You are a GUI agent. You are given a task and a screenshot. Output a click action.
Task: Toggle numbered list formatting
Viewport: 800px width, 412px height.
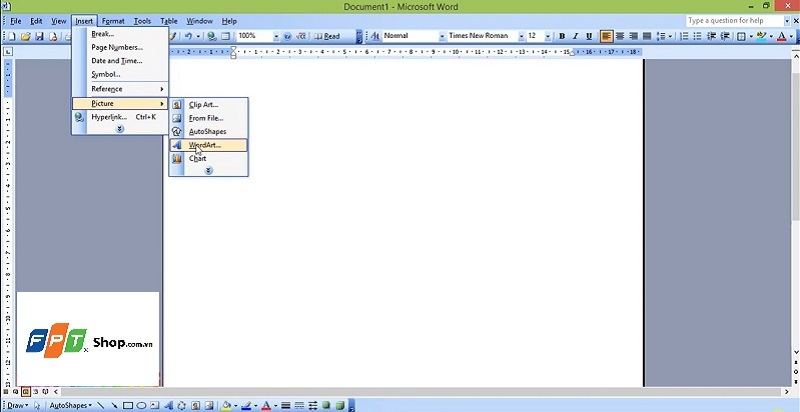pyautogui.click(x=685, y=36)
